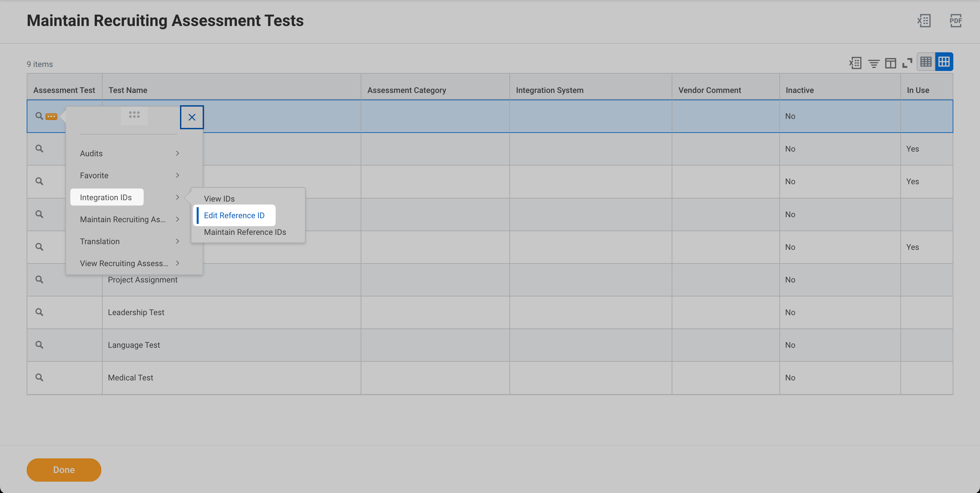Expand chevron beside View Recruiting Assess...

pyautogui.click(x=177, y=263)
